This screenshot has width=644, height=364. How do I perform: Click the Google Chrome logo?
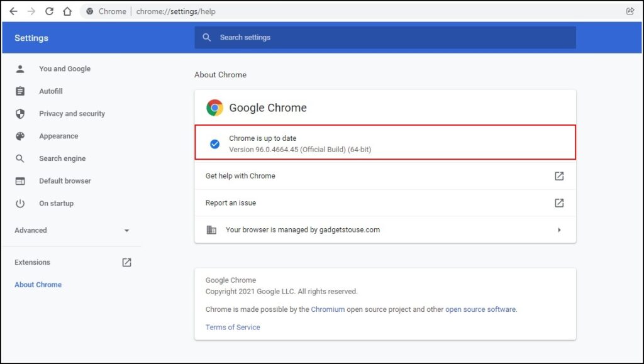click(x=214, y=108)
